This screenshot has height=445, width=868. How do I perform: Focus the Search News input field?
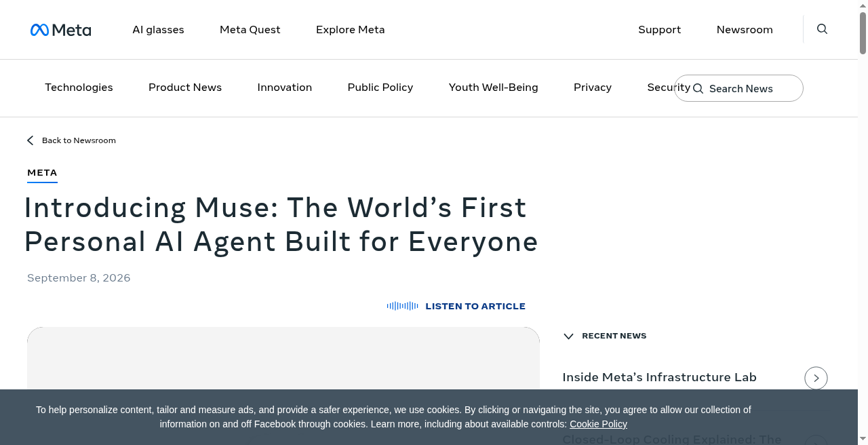[738, 88]
